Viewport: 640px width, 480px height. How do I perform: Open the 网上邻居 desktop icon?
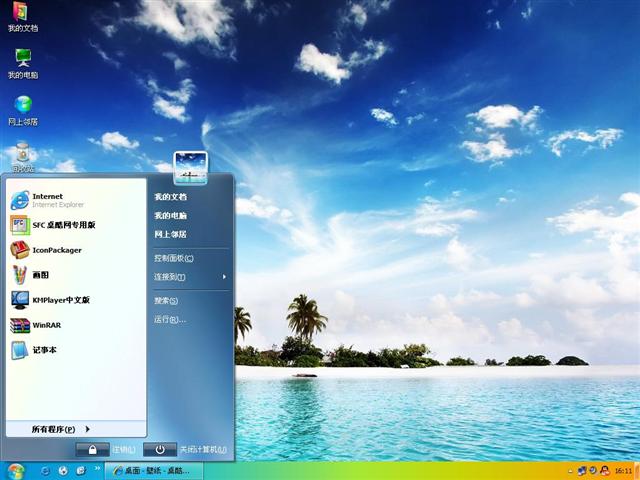pos(23,108)
